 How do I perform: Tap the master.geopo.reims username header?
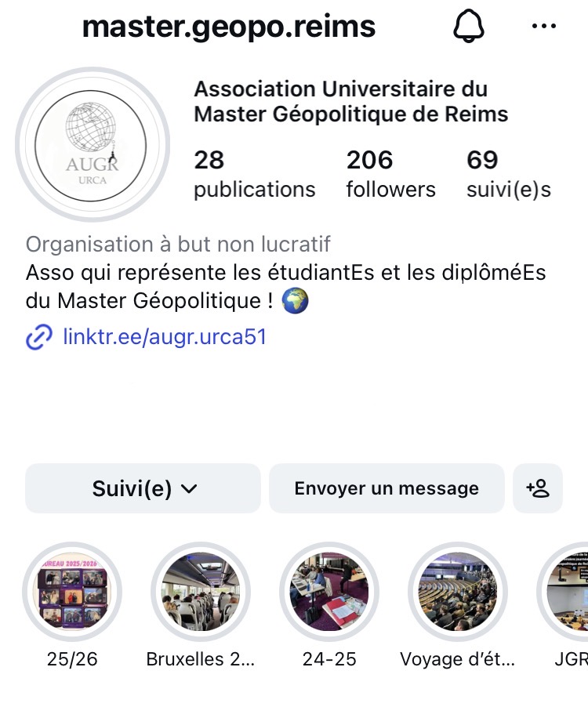(229, 27)
